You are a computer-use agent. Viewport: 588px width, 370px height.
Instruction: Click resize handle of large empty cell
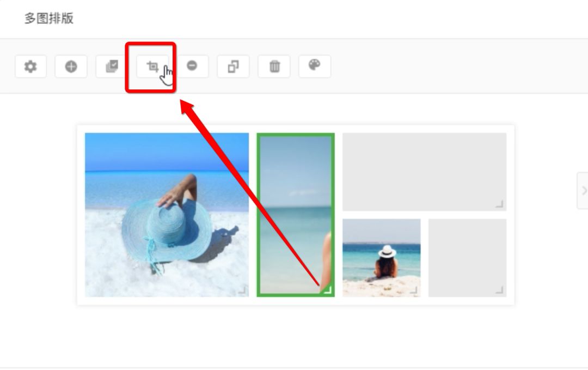[x=499, y=204]
